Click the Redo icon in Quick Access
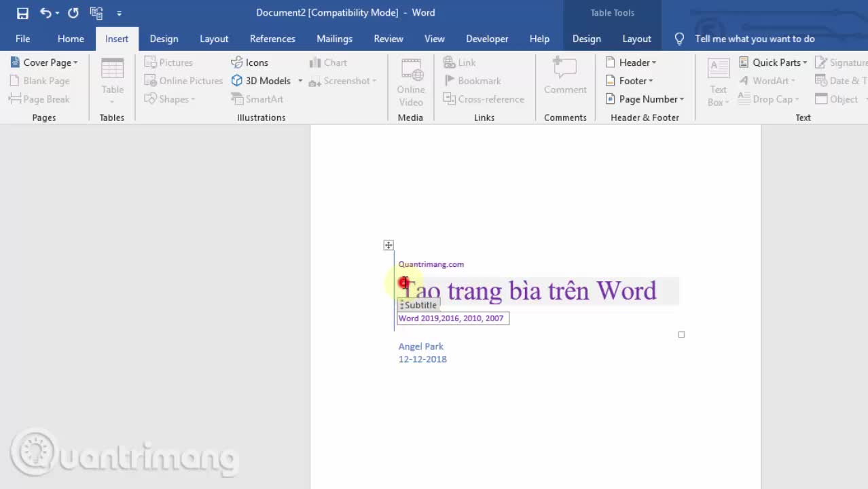 click(x=73, y=13)
